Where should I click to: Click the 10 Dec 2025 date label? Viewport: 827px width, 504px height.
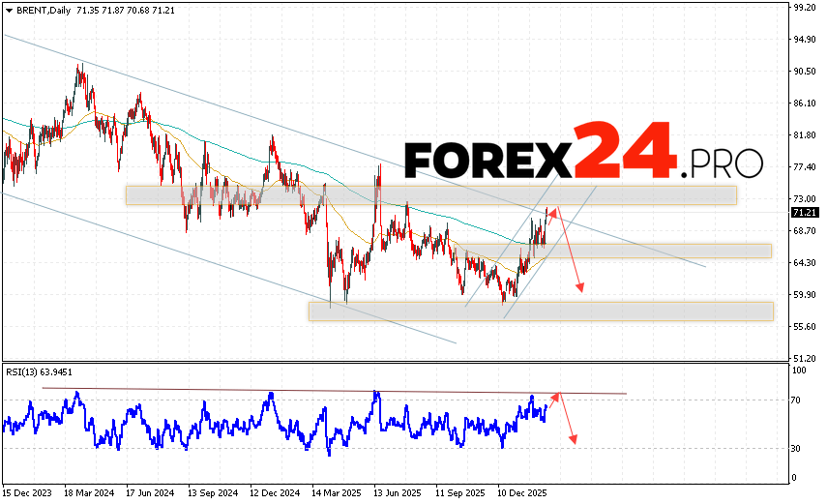[524, 491]
